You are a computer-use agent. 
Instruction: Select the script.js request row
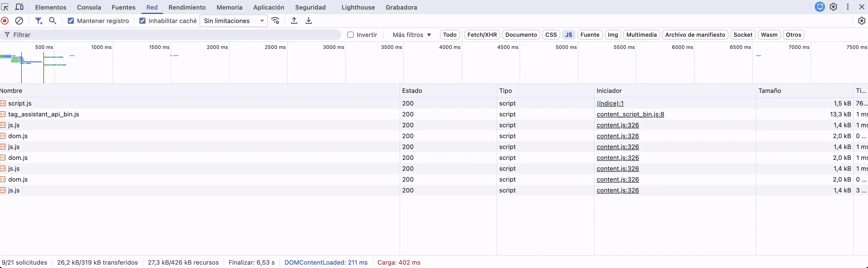434,103
